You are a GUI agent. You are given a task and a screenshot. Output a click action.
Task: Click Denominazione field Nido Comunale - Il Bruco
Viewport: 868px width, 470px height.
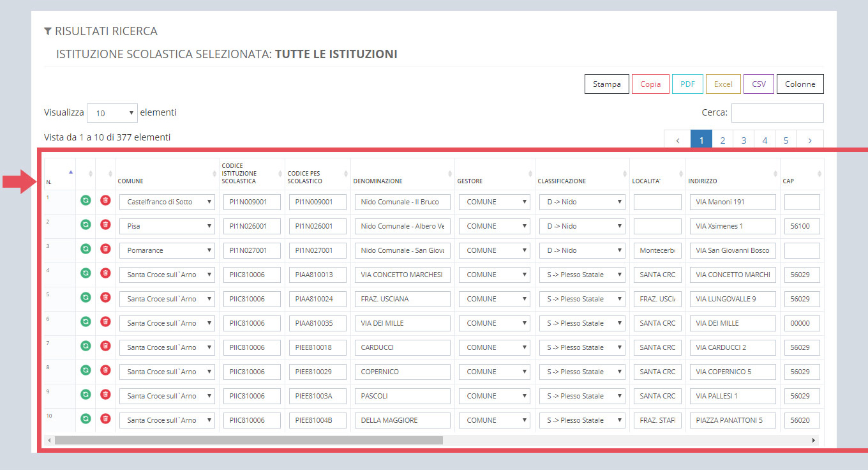(x=403, y=202)
